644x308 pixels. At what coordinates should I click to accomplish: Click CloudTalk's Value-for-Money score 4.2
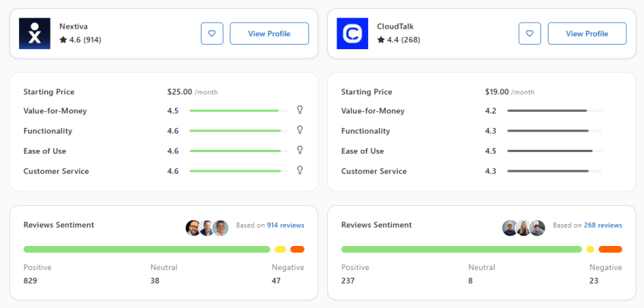pos(491,110)
